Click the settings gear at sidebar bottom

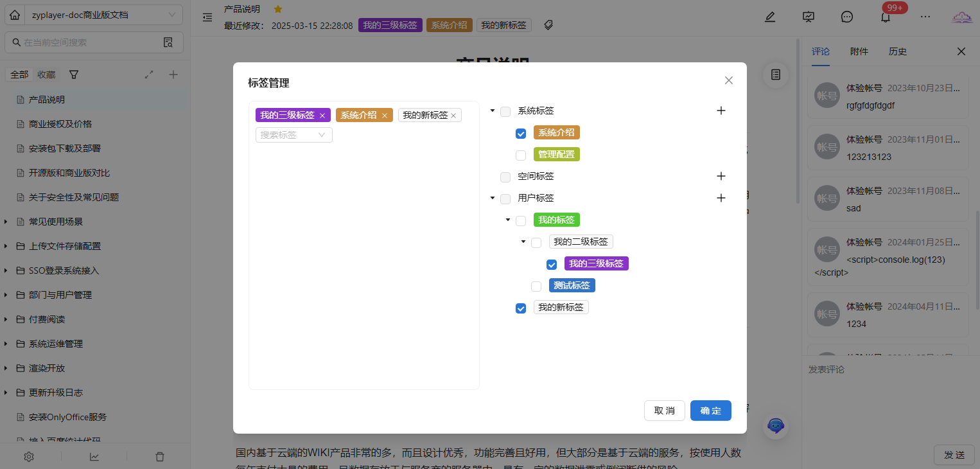(x=29, y=457)
